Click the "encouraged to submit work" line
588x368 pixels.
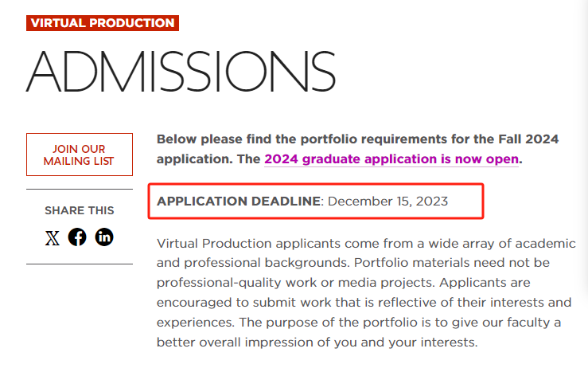click(x=364, y=303)
